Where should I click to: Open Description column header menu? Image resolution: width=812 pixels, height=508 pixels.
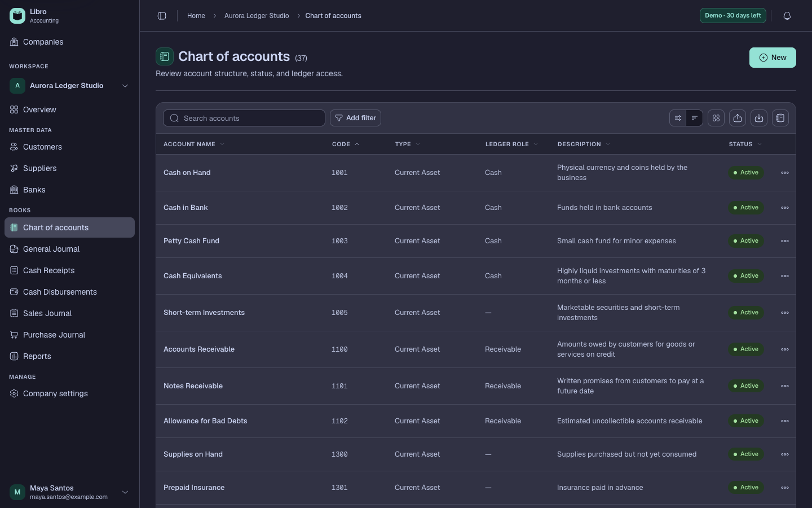pyautogui.click(x=584, y=144)
